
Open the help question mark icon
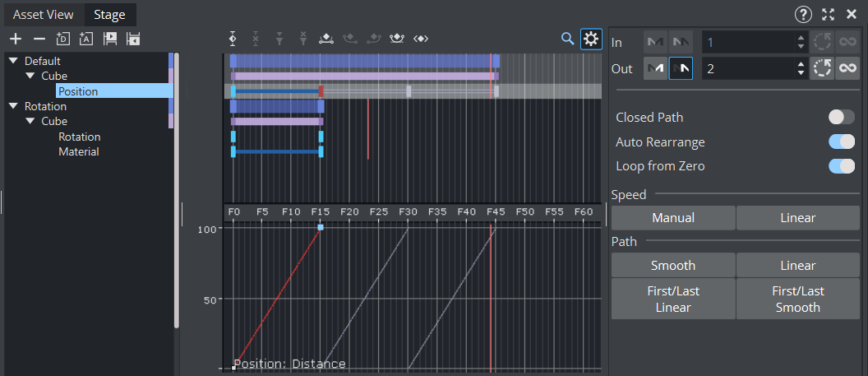(x=803, y=14)
